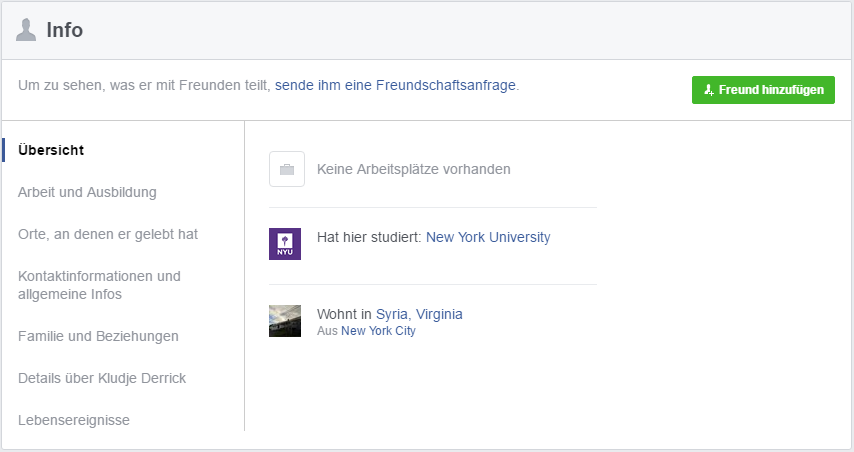
Task: Go to Familie und Beziehungen section
Action: pos(98,336)
